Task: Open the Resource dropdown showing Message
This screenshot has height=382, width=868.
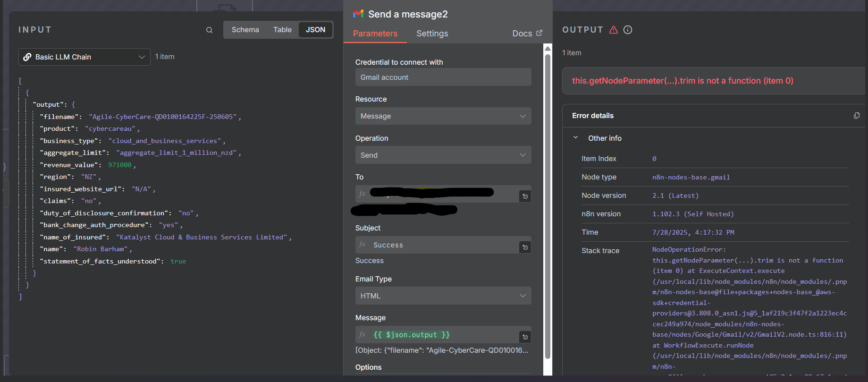Action: (x=443, y=116)
